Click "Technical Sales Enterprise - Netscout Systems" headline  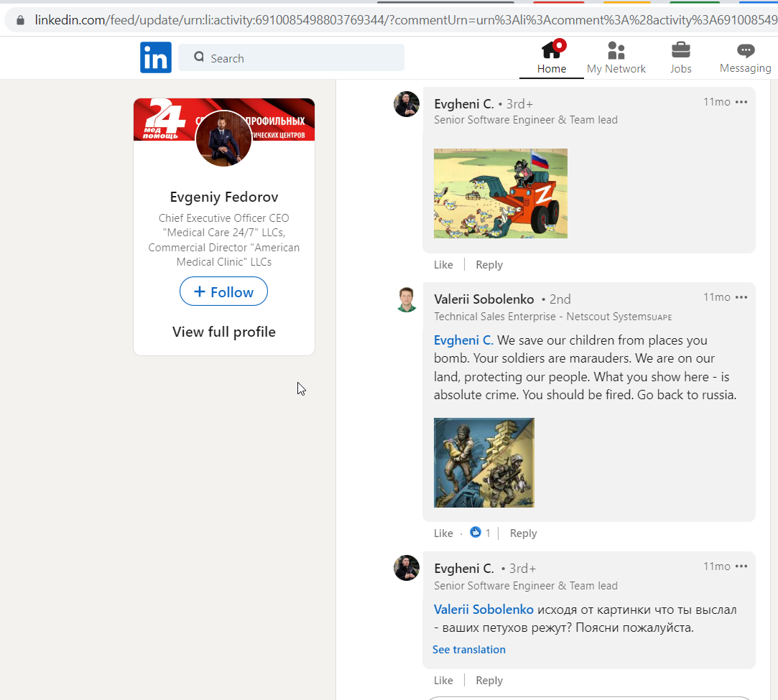[x=552, y=317]
